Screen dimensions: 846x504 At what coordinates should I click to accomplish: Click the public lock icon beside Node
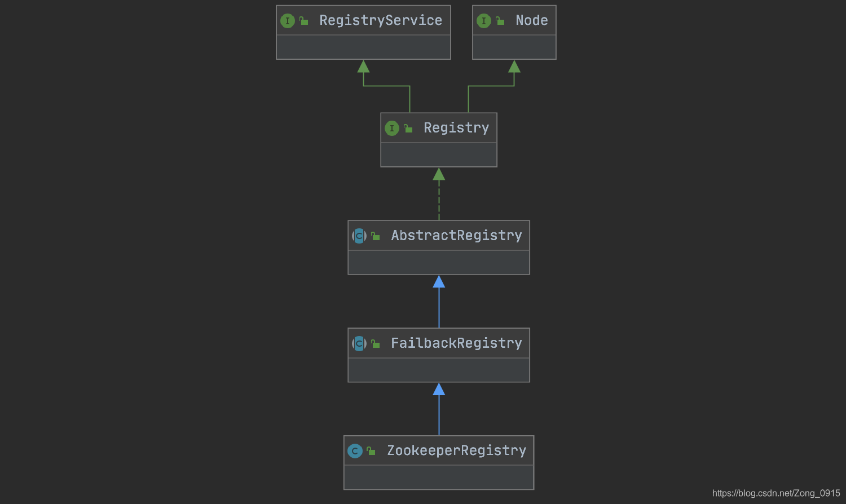click(x=500, y=21)
